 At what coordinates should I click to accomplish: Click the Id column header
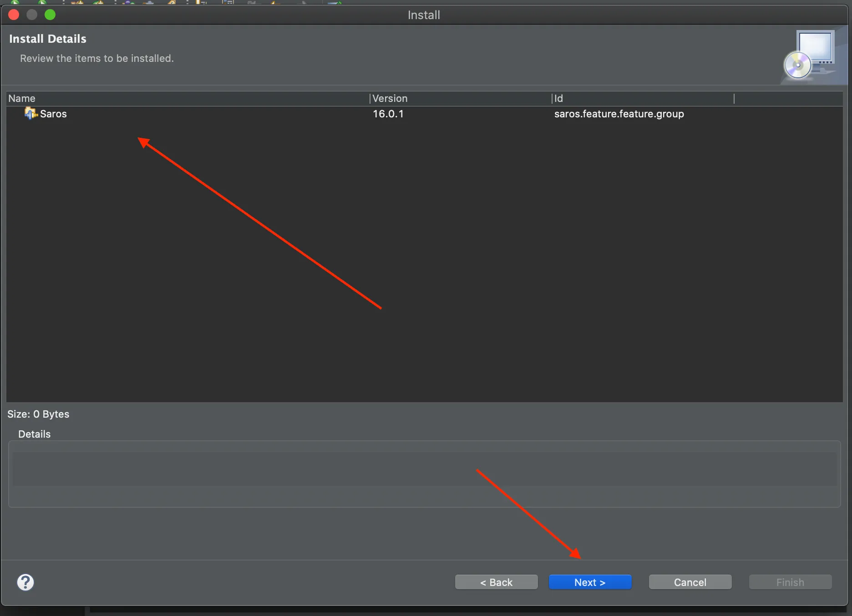[559, 99]
